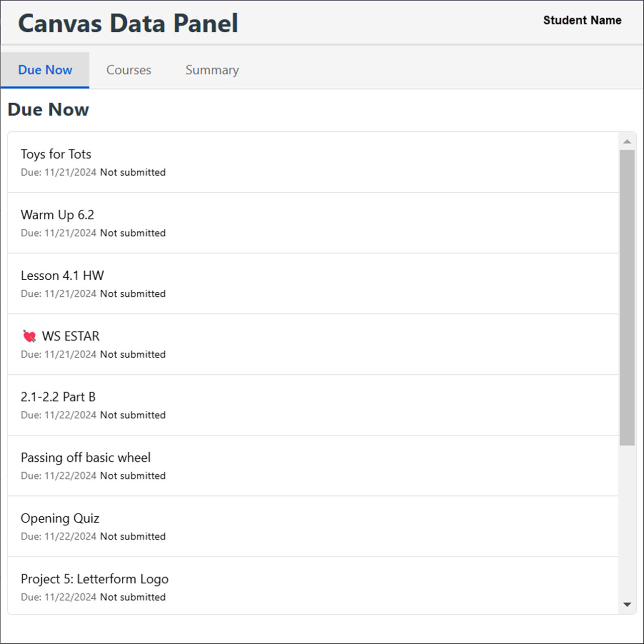Click the scrollbar up arrow
Viewport: 644px width, 644px height.
(627, 141)
